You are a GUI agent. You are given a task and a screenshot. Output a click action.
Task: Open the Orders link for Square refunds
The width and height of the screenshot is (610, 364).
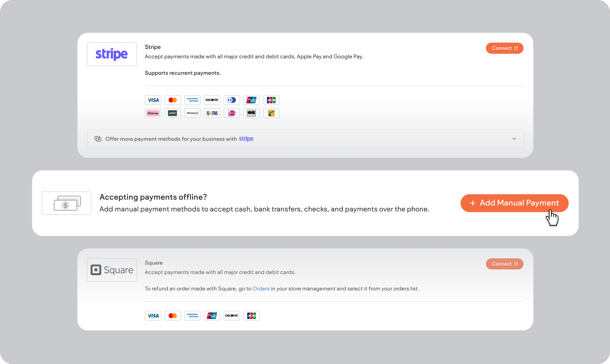(x=261, y=288)
